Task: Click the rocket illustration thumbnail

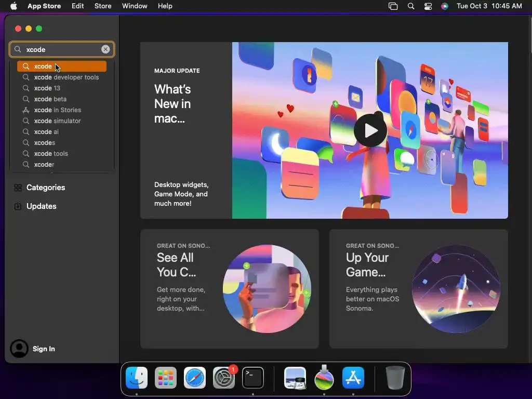Action: click(x=456, y=289)
